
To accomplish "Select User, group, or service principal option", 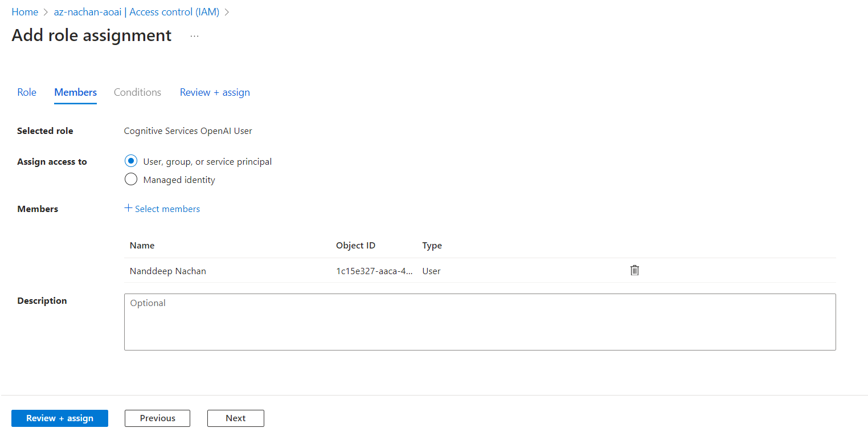I will 131,161.
